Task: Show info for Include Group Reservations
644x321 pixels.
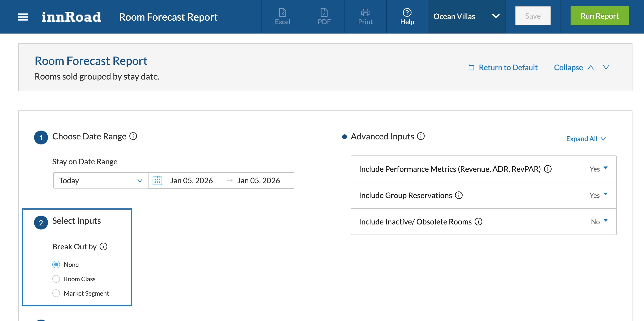Action: pos(459,195)
